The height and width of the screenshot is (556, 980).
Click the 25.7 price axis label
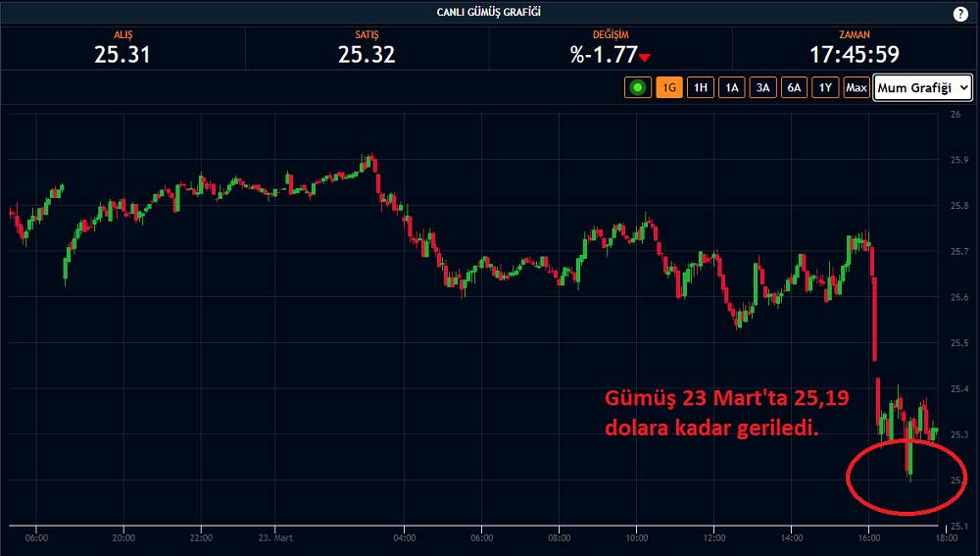[x=959, y=251]
